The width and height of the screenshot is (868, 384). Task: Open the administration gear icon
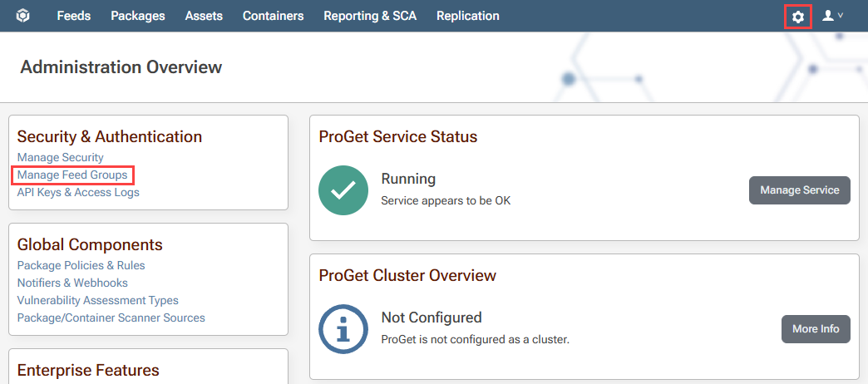tap(797, 17)
